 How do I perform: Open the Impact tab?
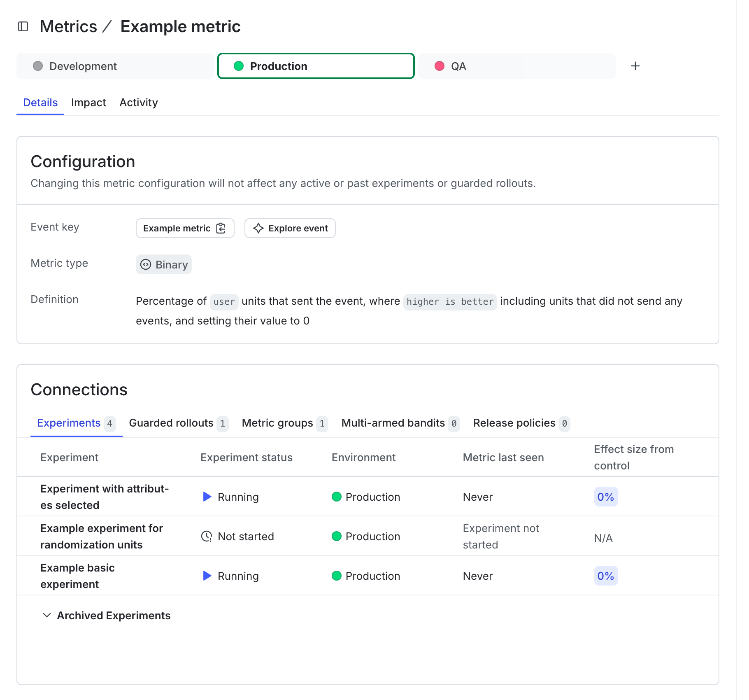[88, 103]
